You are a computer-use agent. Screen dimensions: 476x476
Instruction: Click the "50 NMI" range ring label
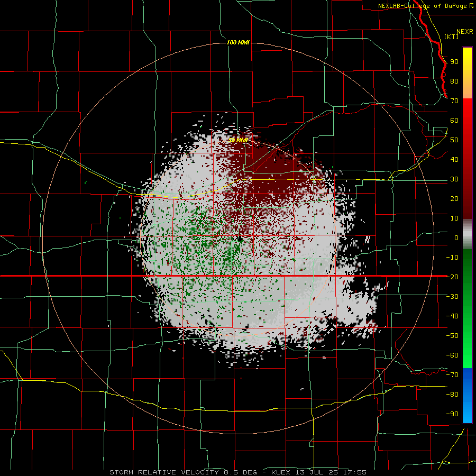tap(238, 140)
